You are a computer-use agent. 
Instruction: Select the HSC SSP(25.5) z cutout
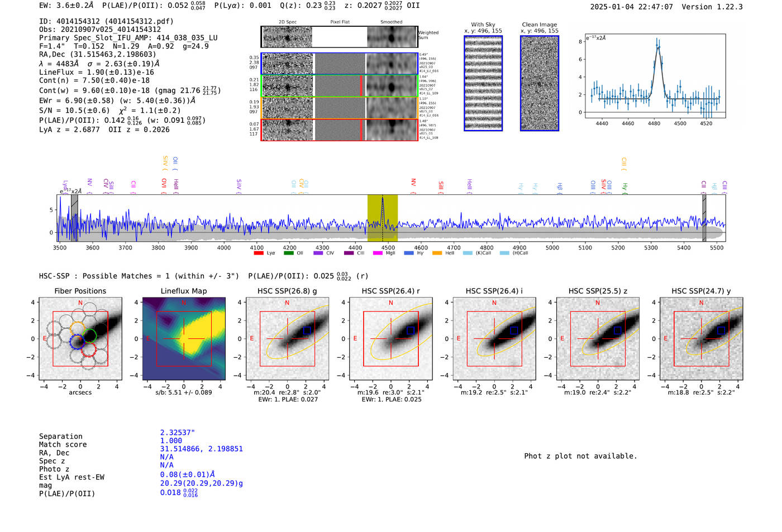click(598, 339)
